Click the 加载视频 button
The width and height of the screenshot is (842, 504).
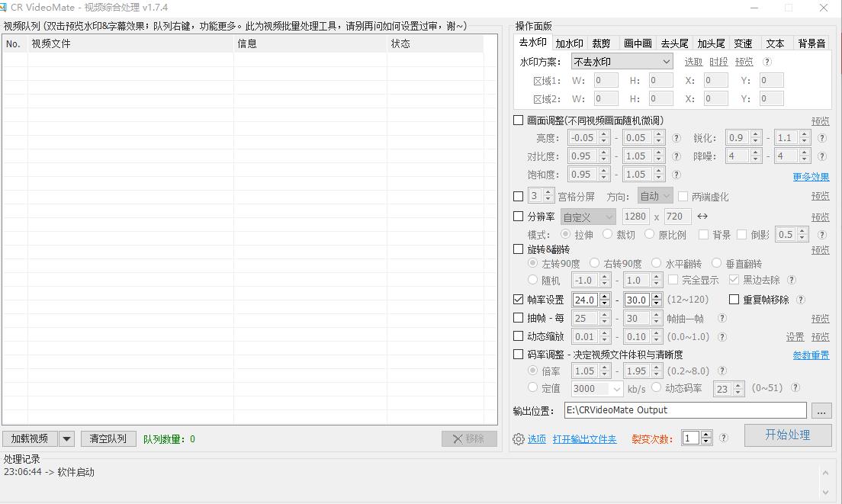[30, 438]
